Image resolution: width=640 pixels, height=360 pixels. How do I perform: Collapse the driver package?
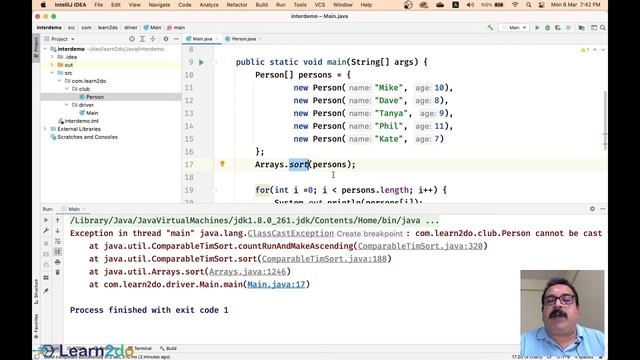67,105
